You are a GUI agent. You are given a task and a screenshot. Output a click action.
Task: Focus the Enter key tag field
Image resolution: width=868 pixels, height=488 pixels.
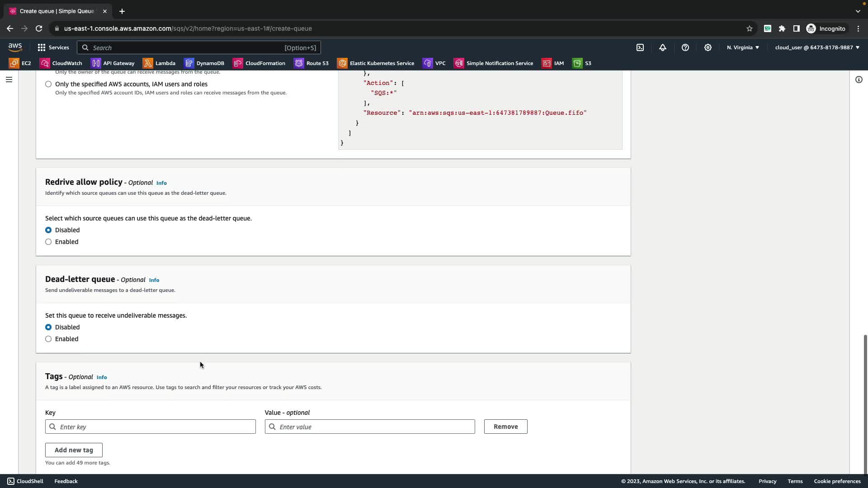(x=151, y=427)
